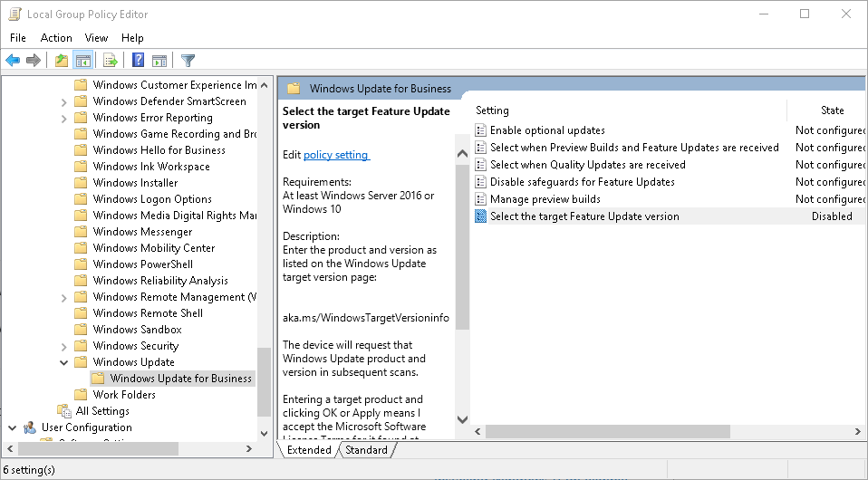868x480 pixels.
Task: Click the Back arrow toolbar button
Action: point(13,61)
